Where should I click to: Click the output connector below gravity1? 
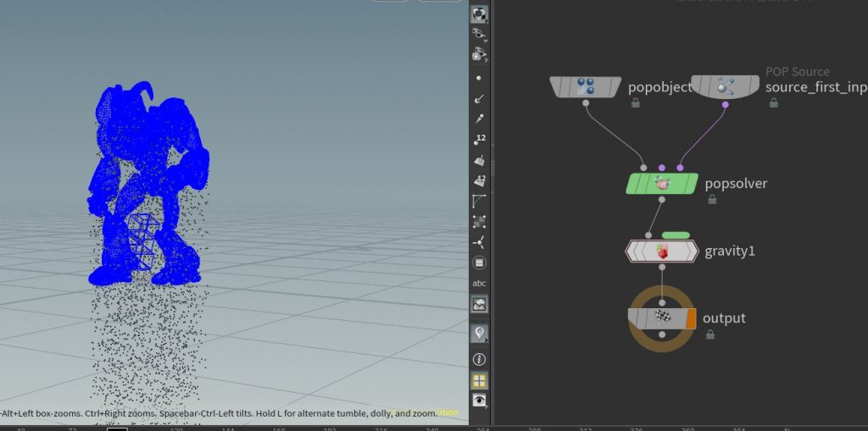pos(662,268)
